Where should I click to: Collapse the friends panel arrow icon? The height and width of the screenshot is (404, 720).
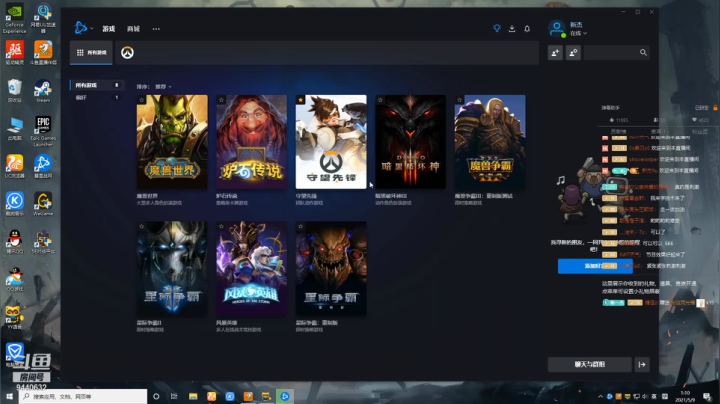(642, 365)
